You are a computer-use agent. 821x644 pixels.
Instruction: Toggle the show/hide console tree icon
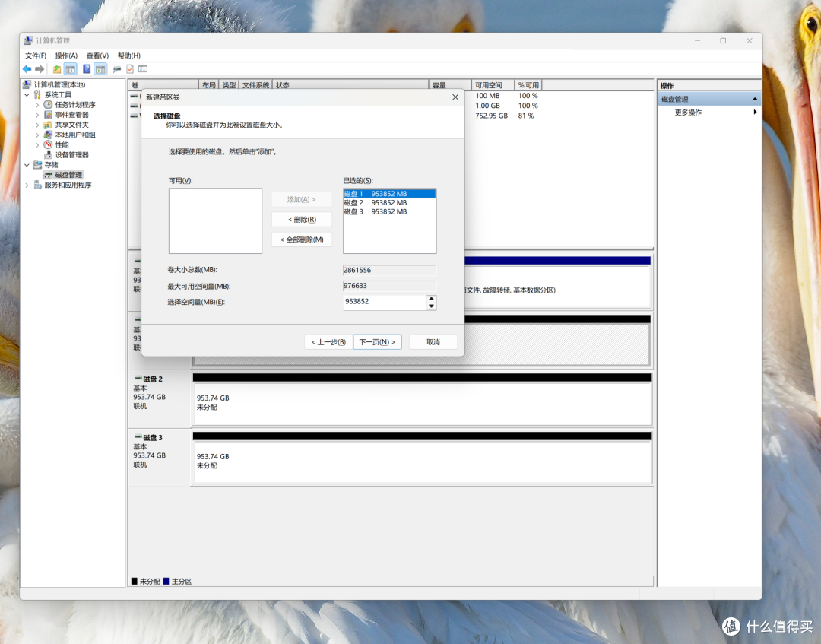71,69
